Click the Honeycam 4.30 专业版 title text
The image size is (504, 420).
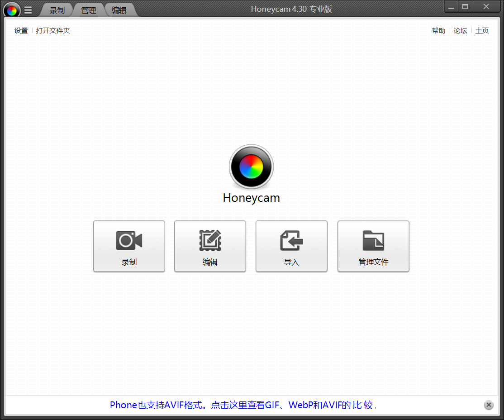click(291, 10)
